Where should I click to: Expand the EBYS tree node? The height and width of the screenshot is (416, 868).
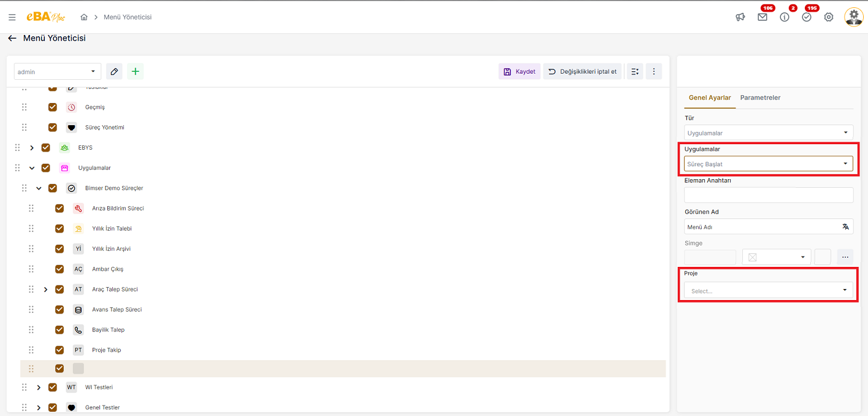point(32,148)
